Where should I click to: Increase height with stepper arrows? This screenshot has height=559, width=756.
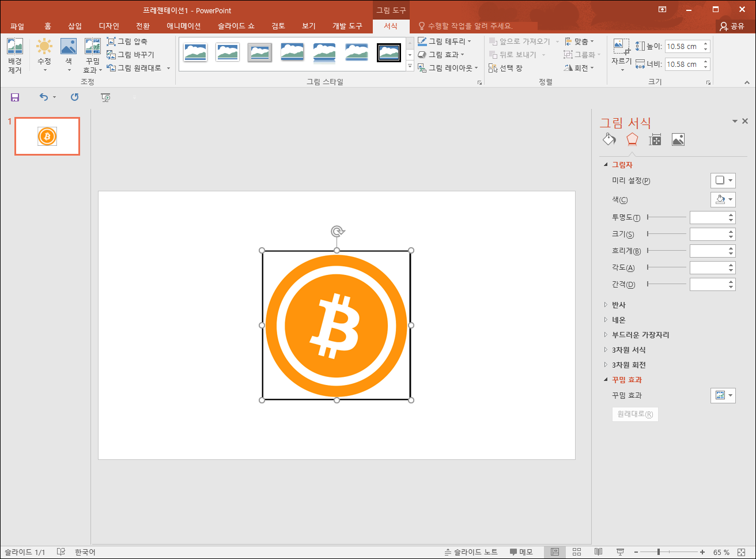[706, 44]
